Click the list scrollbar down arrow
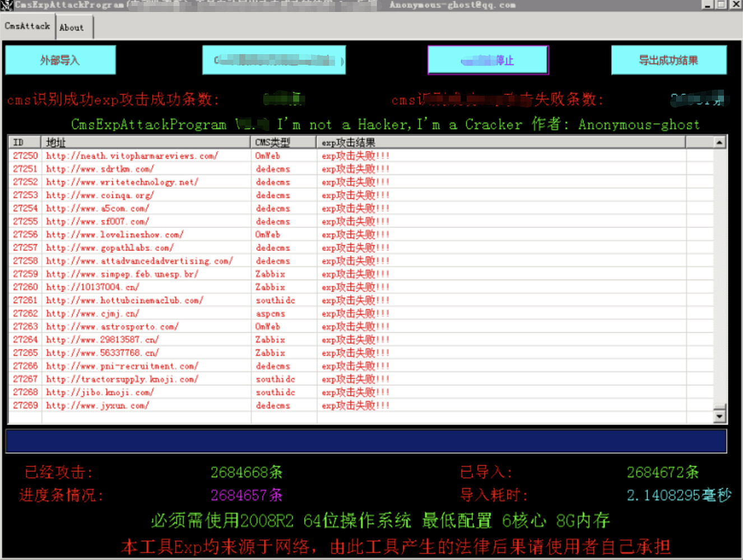Screen dimensions: 743x560 click(719, 416)
